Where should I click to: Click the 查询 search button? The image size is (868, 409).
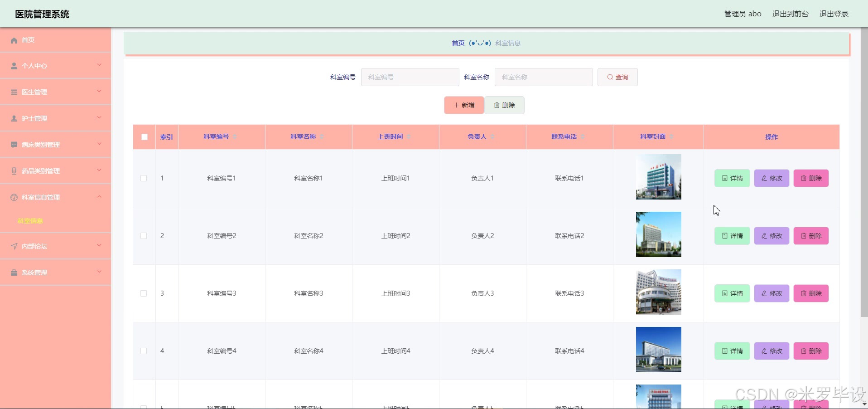pos(617,77)
